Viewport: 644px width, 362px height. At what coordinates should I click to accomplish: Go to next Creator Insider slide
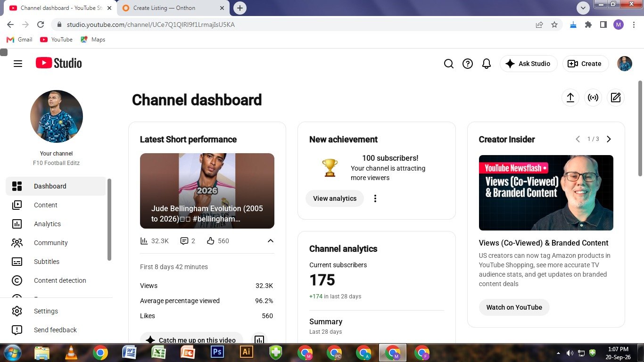[x=609, y=139]
